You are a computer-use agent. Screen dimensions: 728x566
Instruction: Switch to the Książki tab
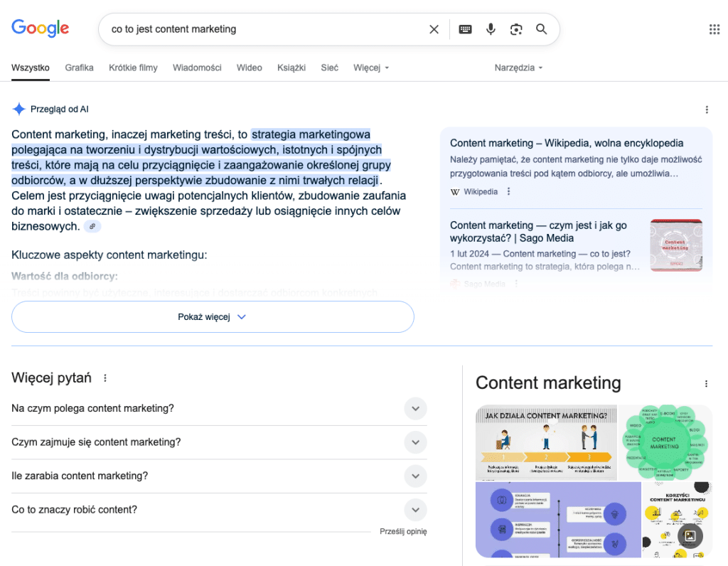(x=291, y=68)
